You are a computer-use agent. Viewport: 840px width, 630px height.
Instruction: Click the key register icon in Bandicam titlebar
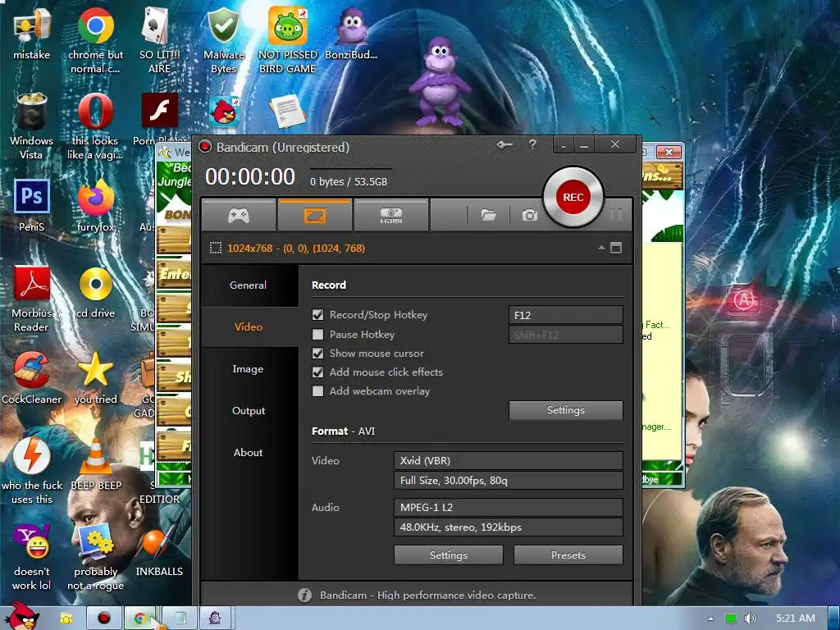coord(504,144)
